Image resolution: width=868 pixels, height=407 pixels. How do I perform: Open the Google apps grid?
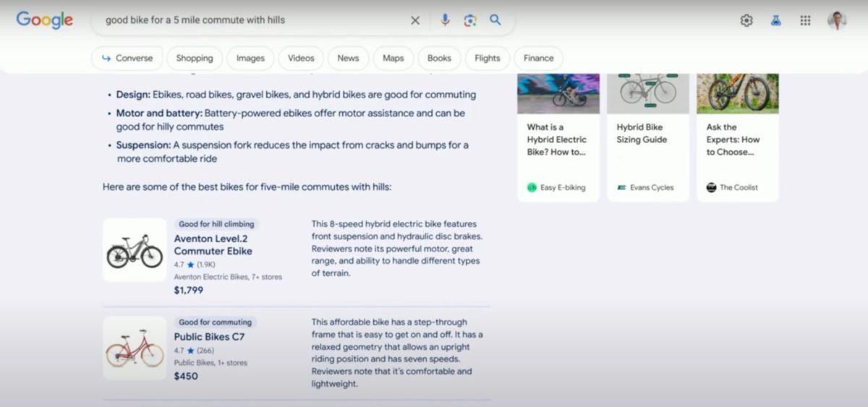[805, 20]
